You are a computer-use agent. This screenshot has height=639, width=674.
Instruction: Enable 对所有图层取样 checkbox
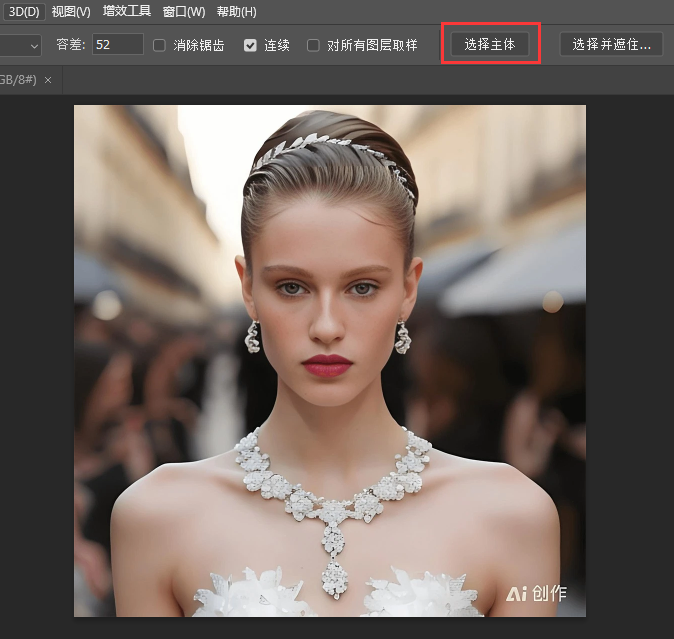pos(313,45)
